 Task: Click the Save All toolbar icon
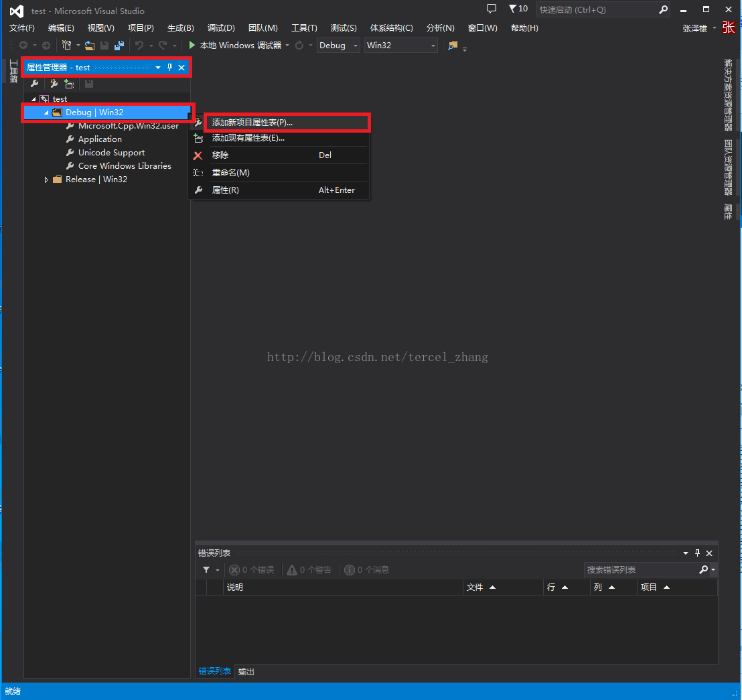click(119, 46)
